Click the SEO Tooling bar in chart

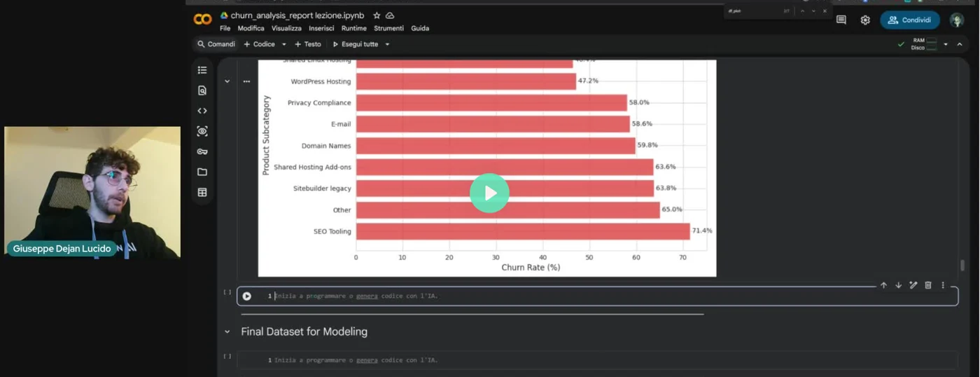[523, 231]
